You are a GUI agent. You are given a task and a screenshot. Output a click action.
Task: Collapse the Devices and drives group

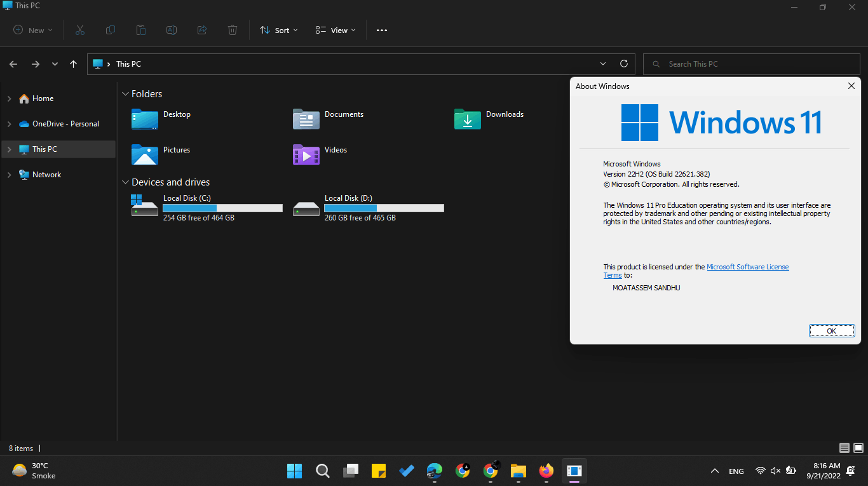coord(125,182)
